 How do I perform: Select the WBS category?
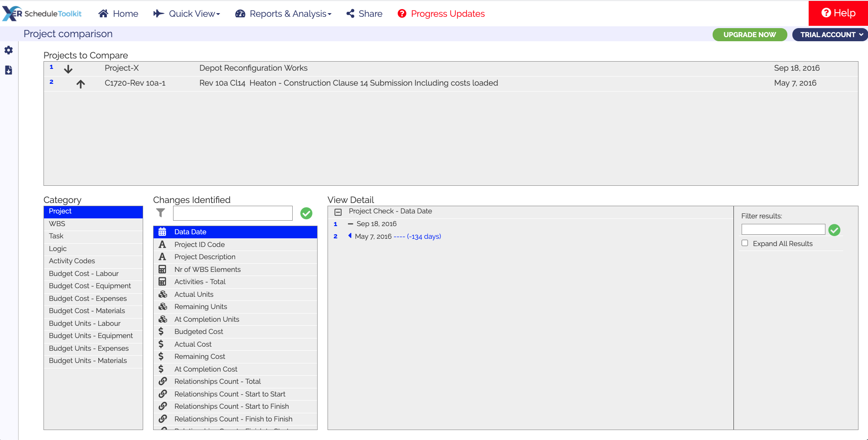point(93,224)
